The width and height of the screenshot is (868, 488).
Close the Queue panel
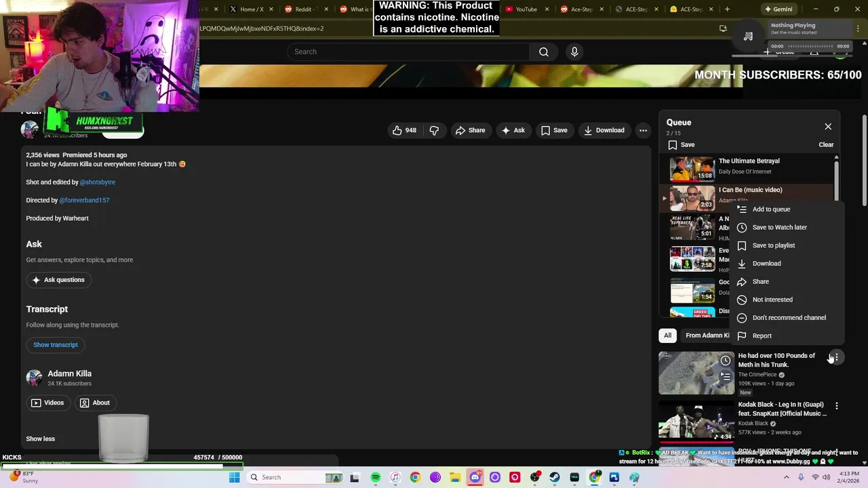(x=828, y=127)
